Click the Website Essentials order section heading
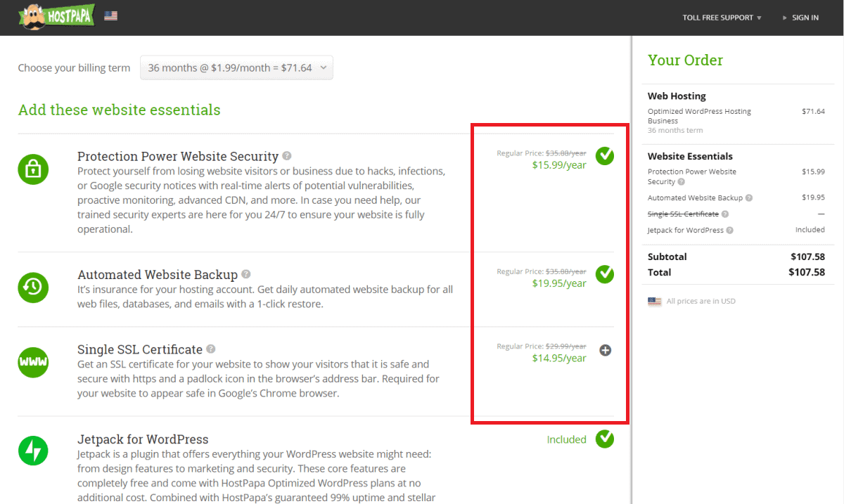Screen dimensions: 844x504 pyautogui.click(x=690, y=156)
